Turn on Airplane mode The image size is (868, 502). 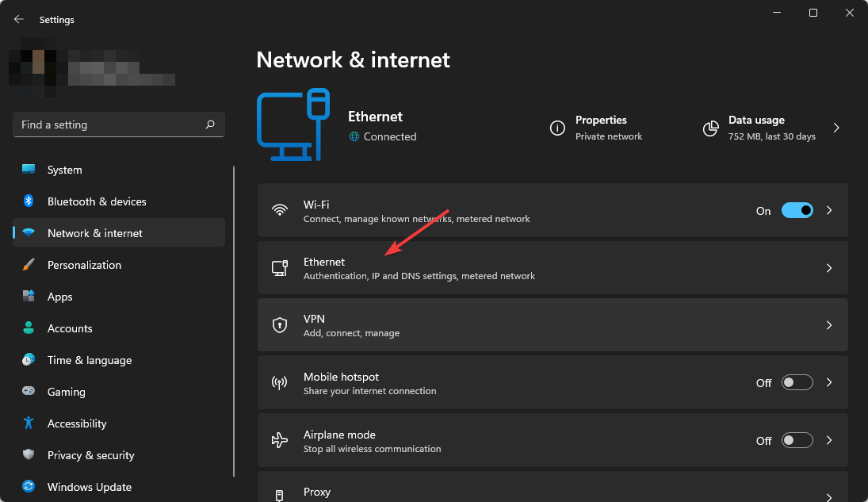coord(797,440)
